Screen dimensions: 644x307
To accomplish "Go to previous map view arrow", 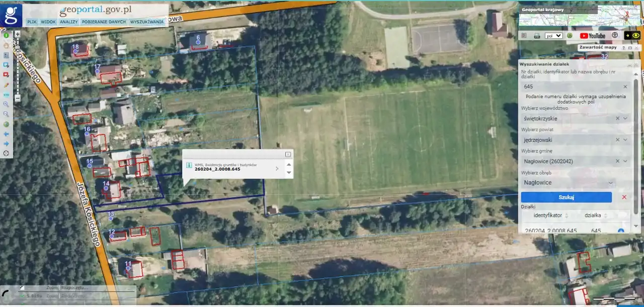I will [7, 134].
